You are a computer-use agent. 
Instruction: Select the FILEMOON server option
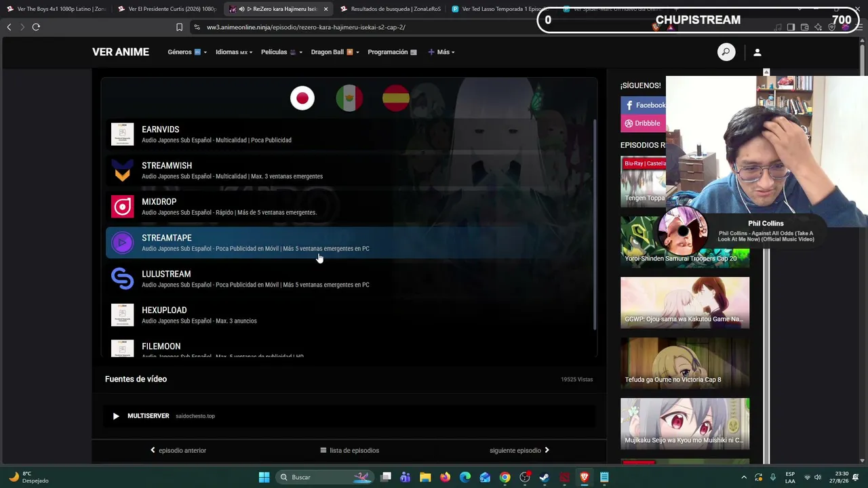(349, 347)
